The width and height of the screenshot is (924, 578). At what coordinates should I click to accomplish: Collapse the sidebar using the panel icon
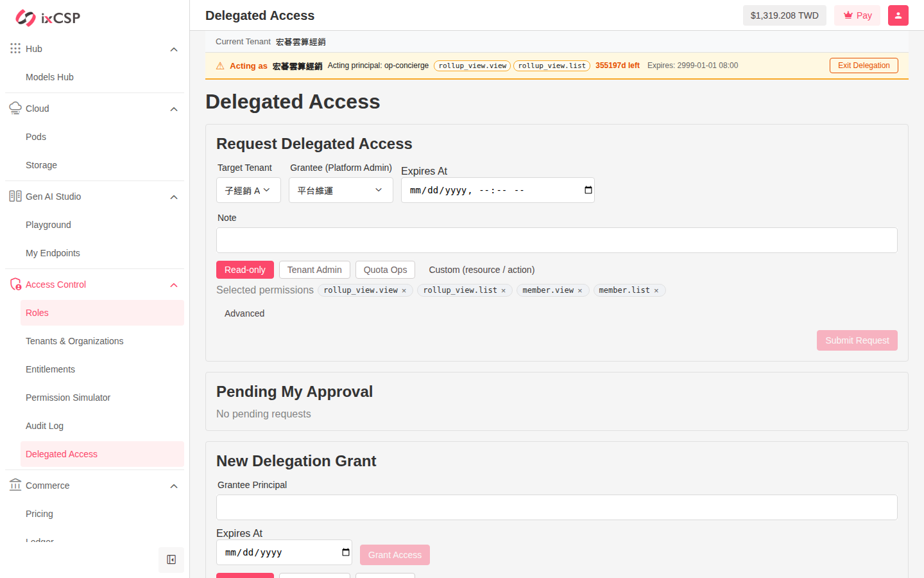click(171, 560)
